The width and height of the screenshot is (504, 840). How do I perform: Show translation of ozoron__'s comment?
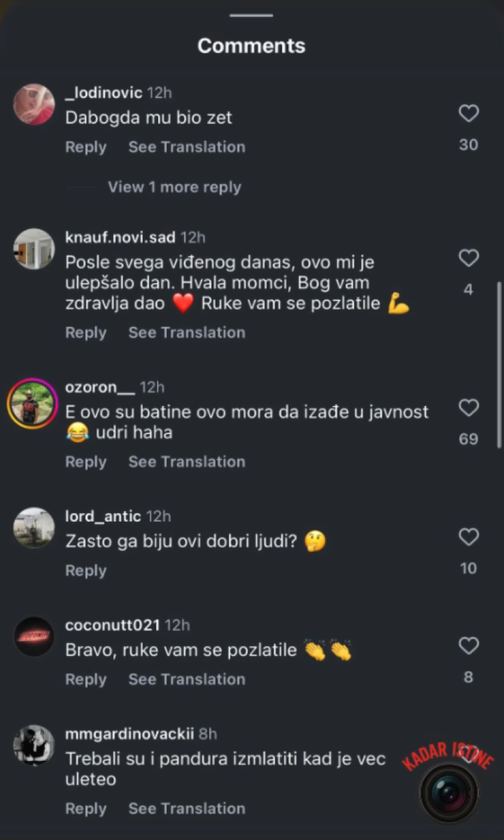(x=187, y=462)
